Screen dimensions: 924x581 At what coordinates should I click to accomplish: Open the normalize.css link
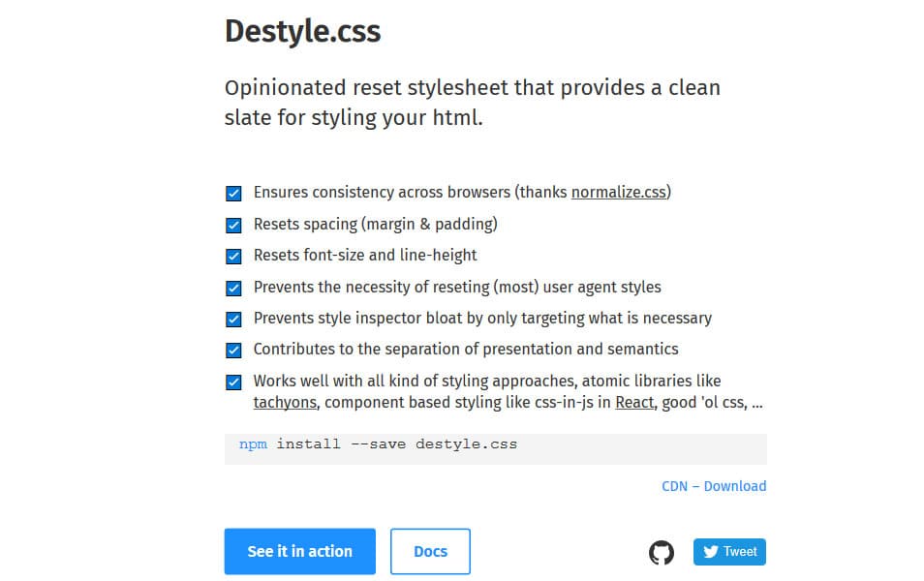click(x=619, y=192)
